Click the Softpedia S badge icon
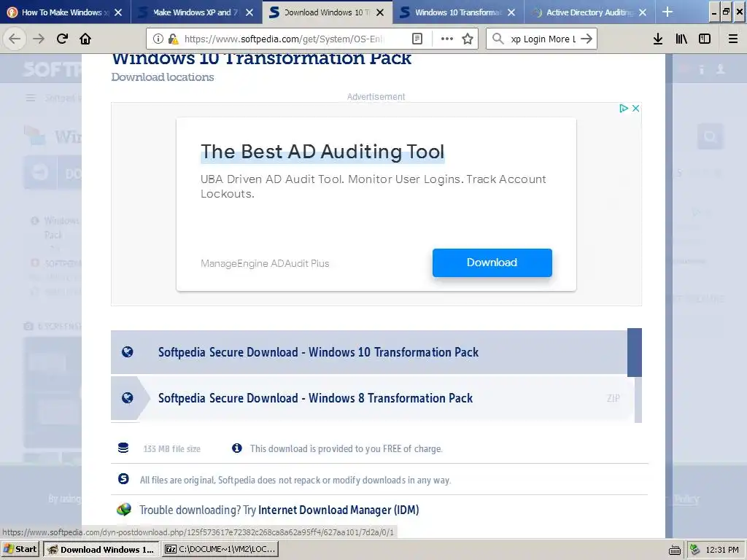747x560 pixels. pos(123,478)
